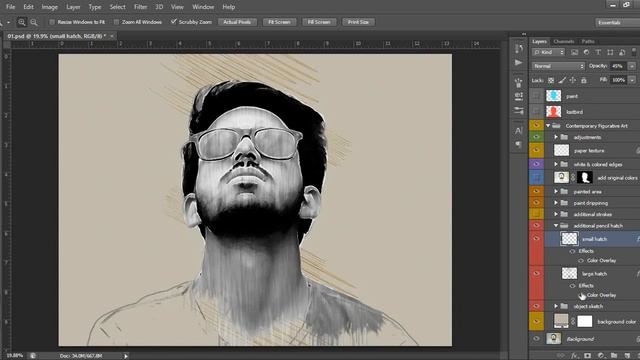Collapse the Contemporary Figurative Art group
This screenshot has width=640, height=360.
tap(548, 126)
